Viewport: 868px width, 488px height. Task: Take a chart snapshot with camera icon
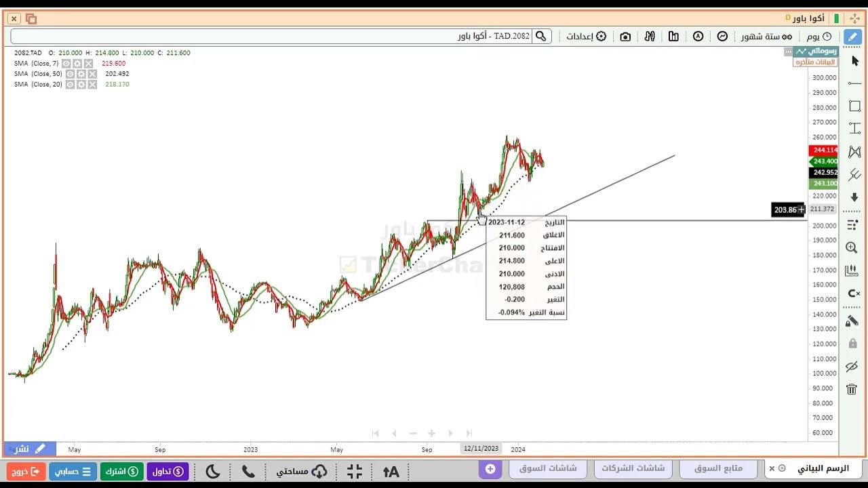pos(625,37)
